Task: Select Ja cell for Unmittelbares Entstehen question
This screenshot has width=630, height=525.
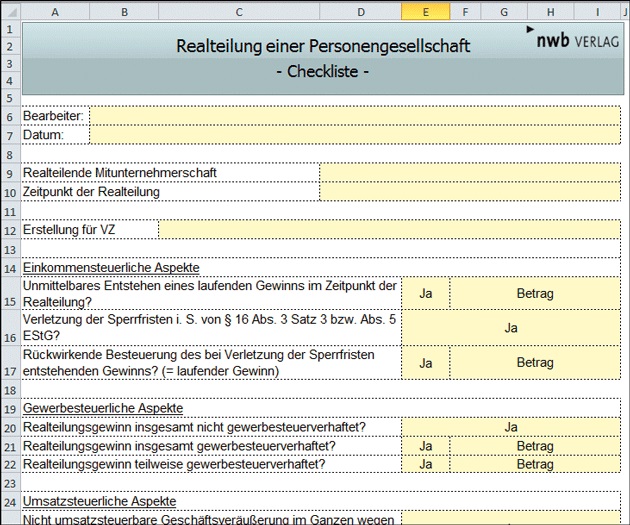Action: [425, 294]
